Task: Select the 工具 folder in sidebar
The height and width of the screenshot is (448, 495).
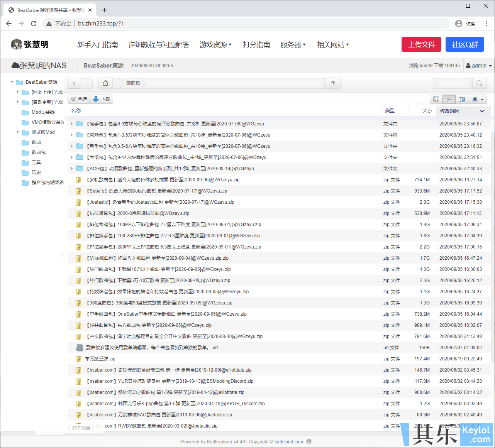Action: [x=36, y=162]
